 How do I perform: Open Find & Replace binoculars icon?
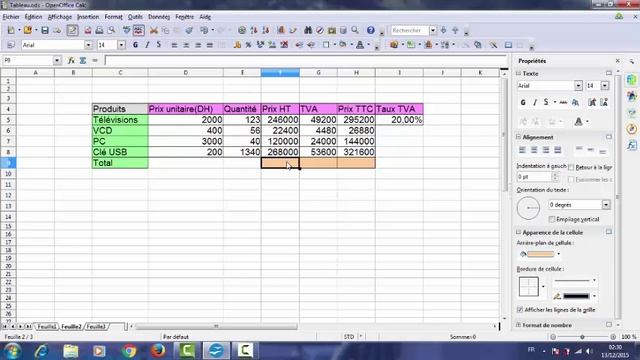(x=308, y=30)
